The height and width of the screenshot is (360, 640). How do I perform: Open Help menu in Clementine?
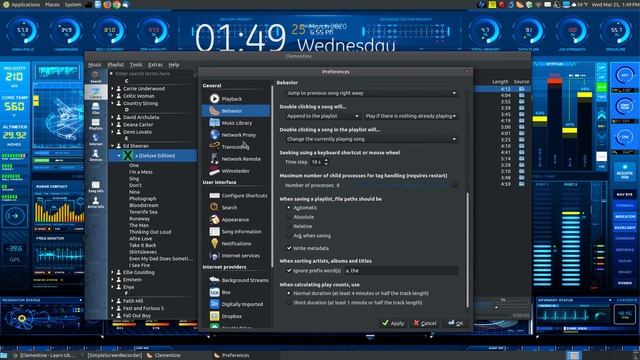pos(174,65)
